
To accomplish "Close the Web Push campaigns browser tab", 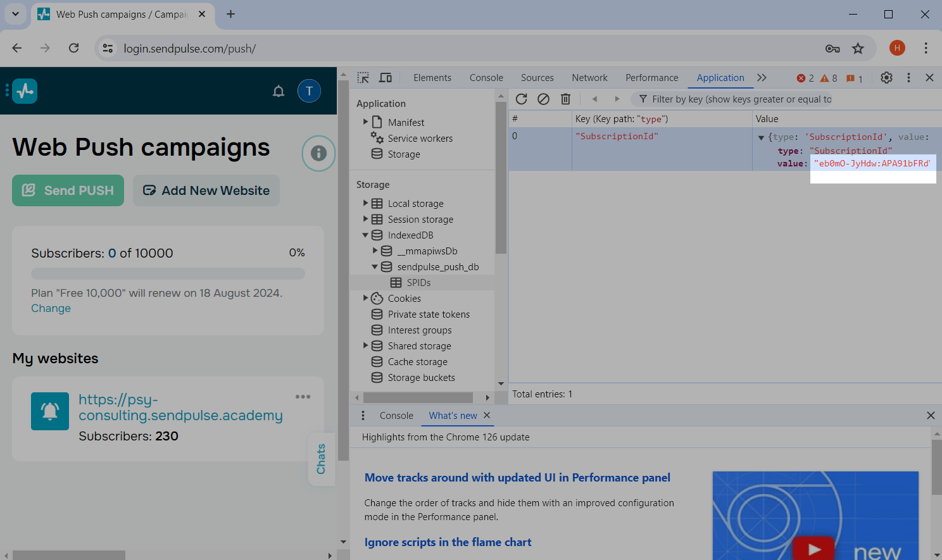I will click(202, 14).
